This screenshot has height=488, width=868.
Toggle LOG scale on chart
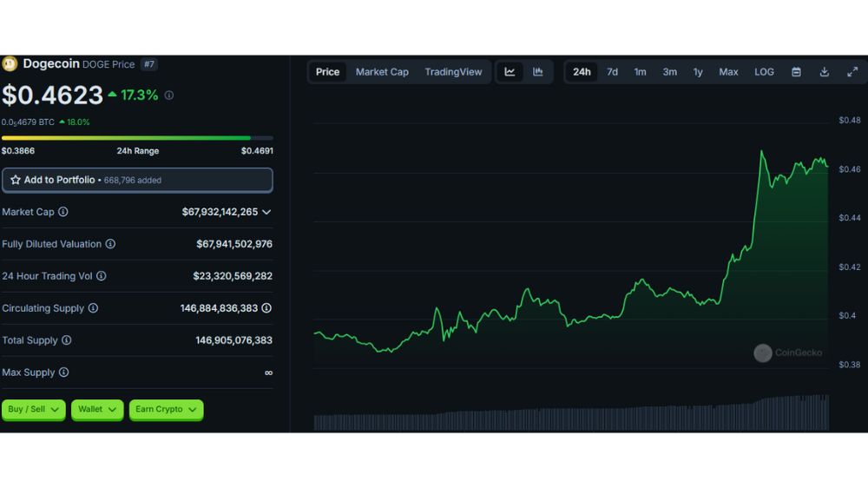pyautogui.click(x=764, y=72)
